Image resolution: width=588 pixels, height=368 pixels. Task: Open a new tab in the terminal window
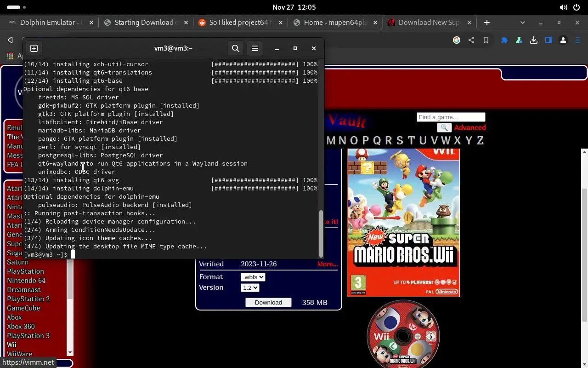coord(34,48)
